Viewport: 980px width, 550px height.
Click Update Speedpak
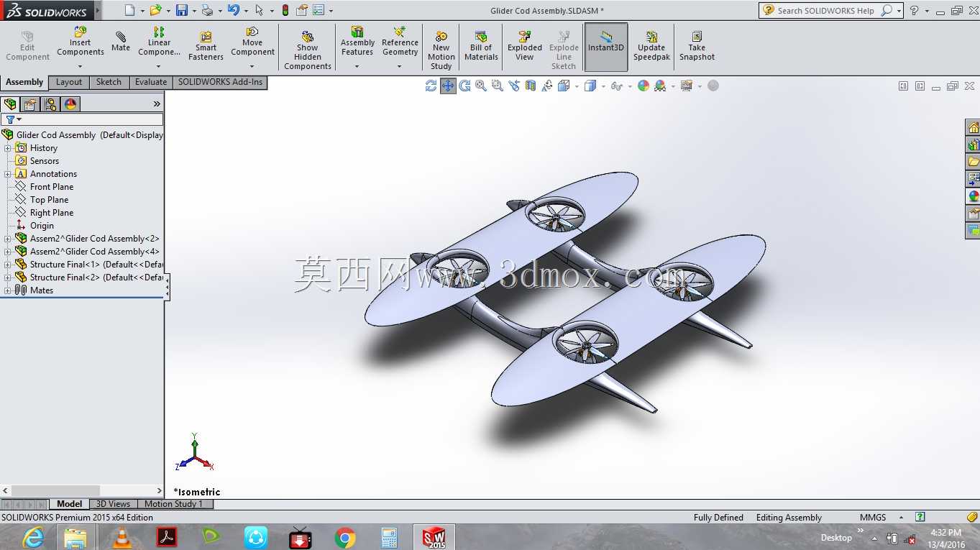click(x=651, y=46)
